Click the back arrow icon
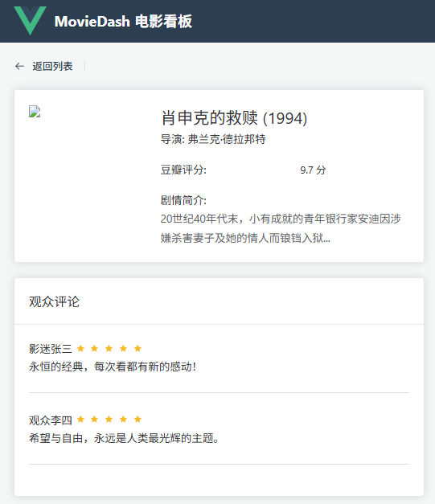435x504 pixels. 19,66
